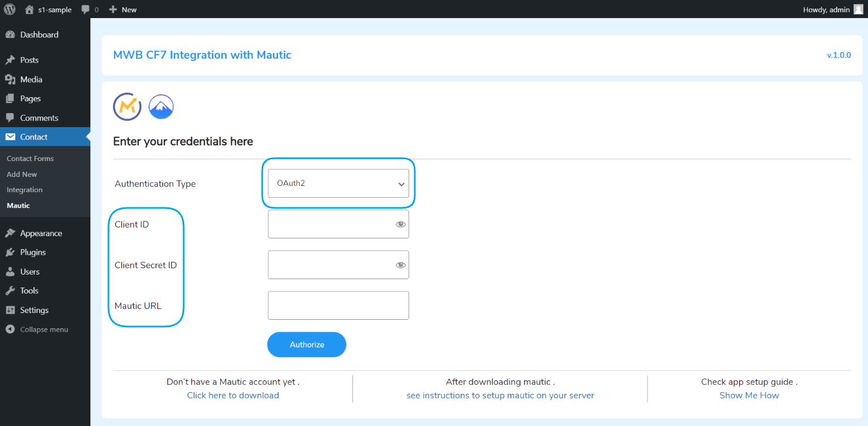Click the Authorize button
This screenshot has height=426, width=868.
(307, 345)
